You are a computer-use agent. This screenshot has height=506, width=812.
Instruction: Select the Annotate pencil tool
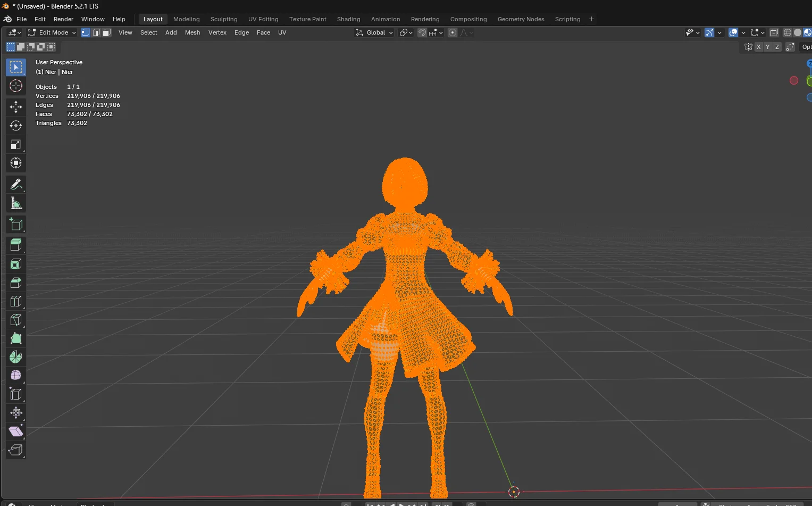click(x=16, y=184)
